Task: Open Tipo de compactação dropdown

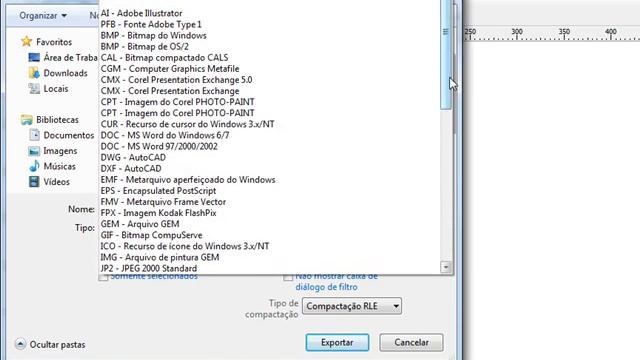Action: pos(352,306)
